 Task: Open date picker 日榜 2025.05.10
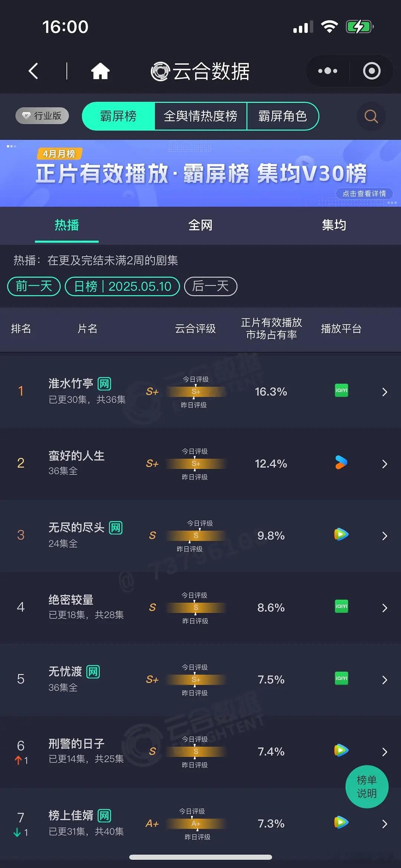pos(123,286)
